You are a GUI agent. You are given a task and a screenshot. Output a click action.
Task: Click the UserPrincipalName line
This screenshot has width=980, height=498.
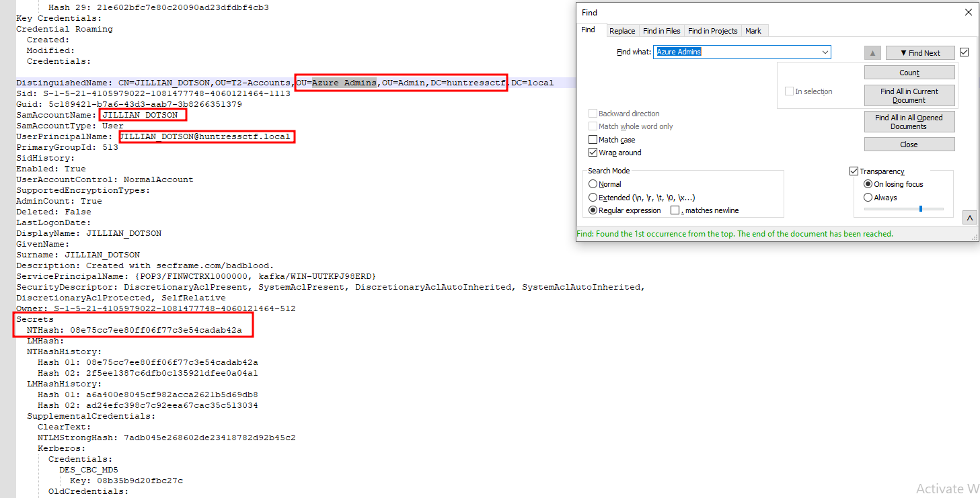pos(153,136)
